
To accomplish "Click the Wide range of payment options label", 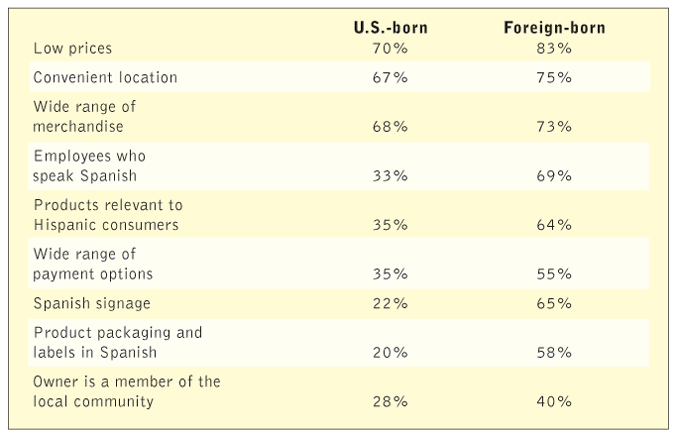I will coord(93,263).
